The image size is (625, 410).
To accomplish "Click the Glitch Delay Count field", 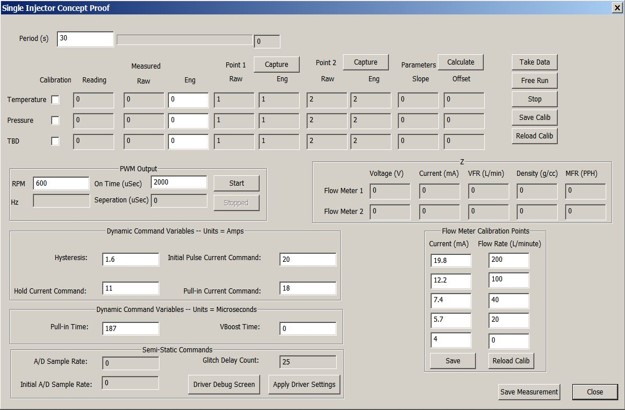I will tap(308, 362).
